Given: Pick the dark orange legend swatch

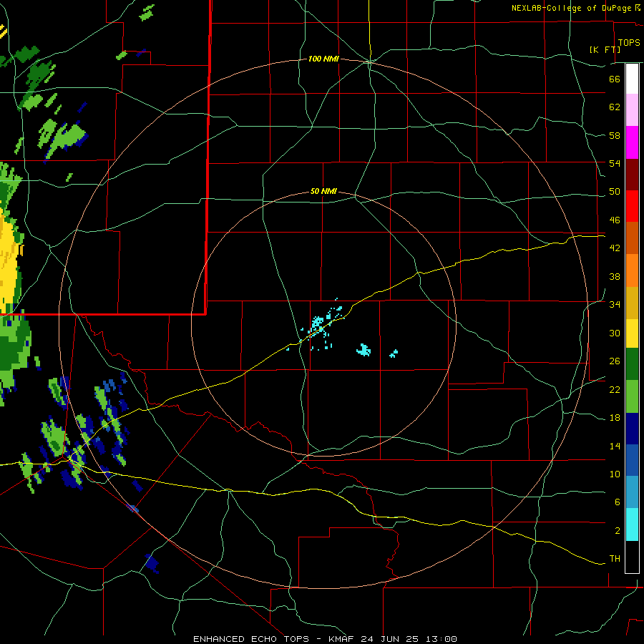Looking at the screenshot, I should [632, 238].
